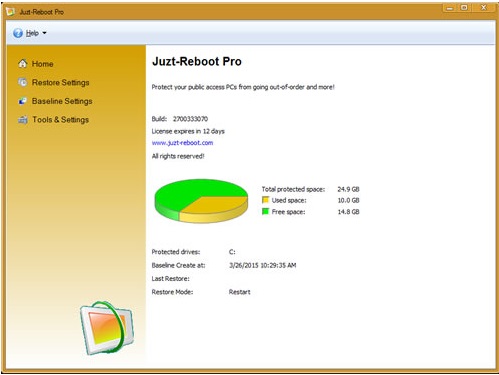Click the disk usage pie chart
This screenshot has height=375, width=499.
(201, 201)
